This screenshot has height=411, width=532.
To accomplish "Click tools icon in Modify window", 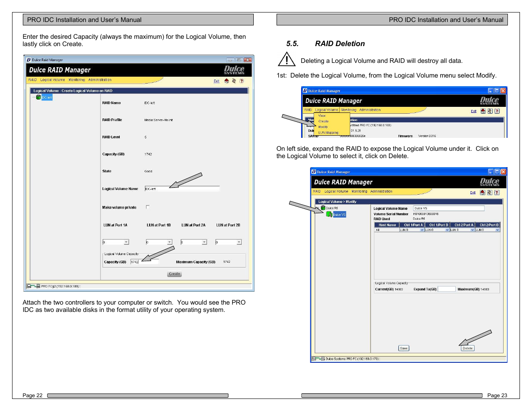I will pos(489,193).
